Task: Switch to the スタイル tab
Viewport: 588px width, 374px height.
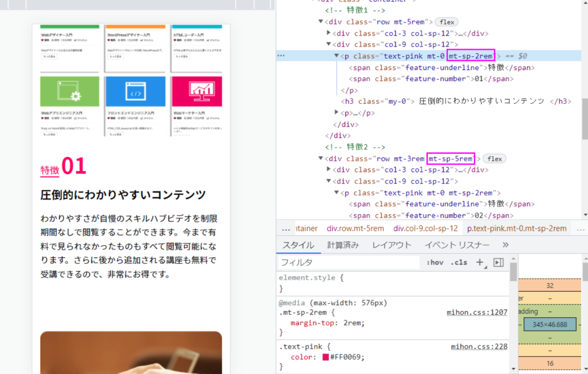Action: (x=298, y=245)
